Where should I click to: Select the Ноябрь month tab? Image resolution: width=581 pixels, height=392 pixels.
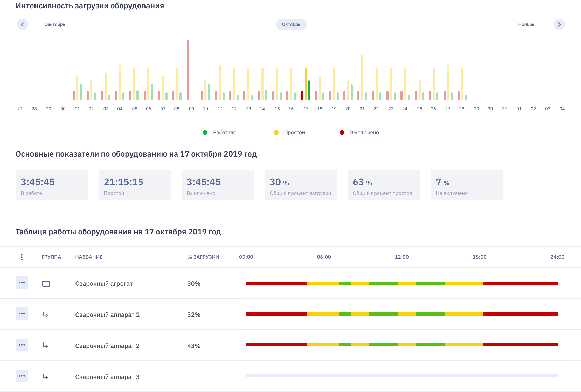coord(526,24)
